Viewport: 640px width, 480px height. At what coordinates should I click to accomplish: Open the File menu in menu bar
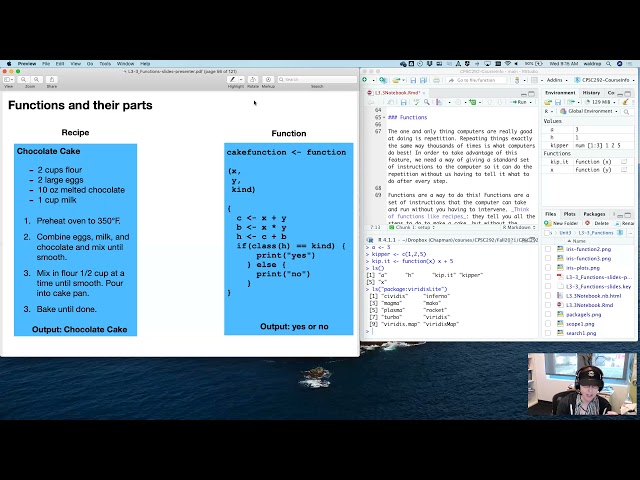pyautogui.click(x=46, y=64)
